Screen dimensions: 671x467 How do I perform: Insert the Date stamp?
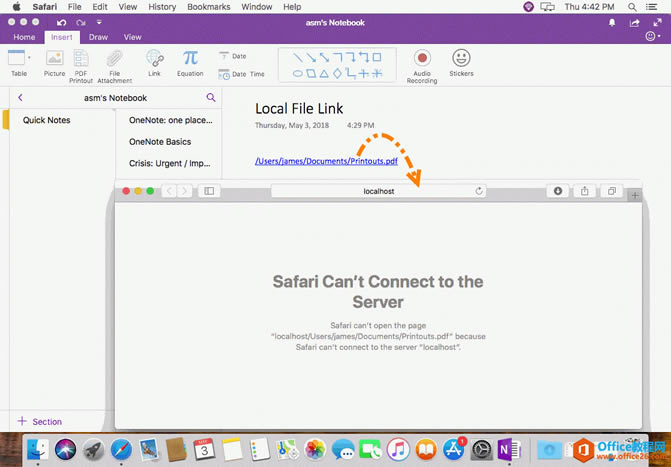(x=232, y=56)
